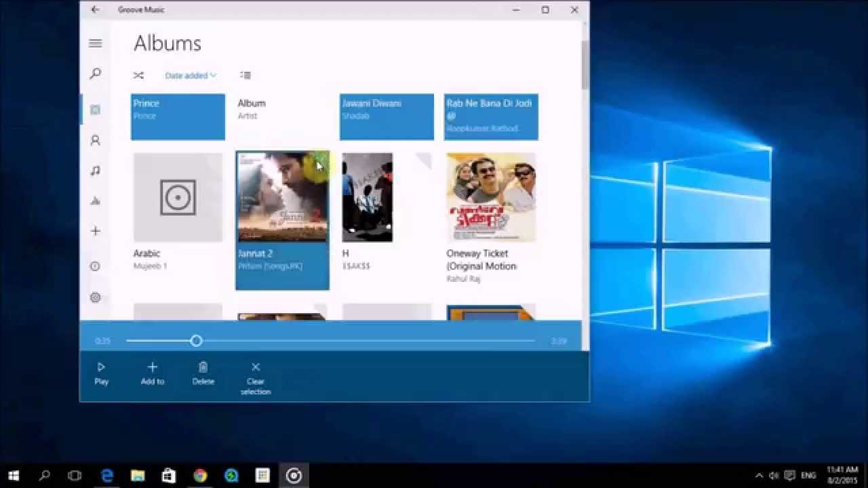Click the playback seek slider knob
868x488 pixels.
(x=196, y=341)
